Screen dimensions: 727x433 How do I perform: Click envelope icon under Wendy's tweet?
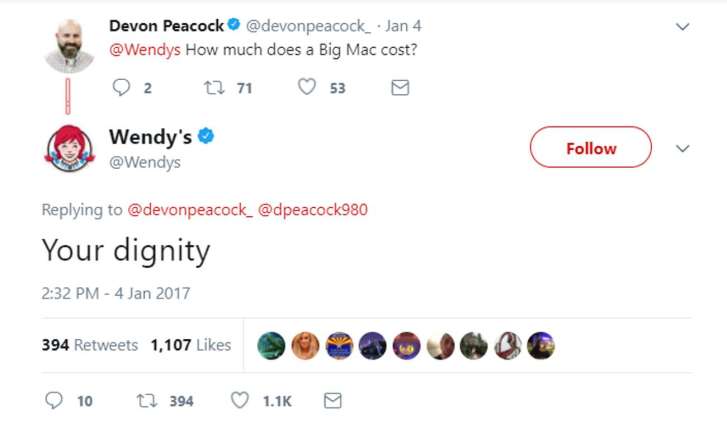click(x=333, y=400)
